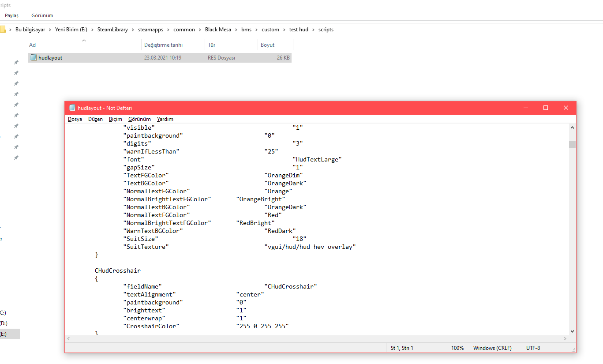Click the Notepad vertical scrollbar down arrow
The height and width of the screenshot is (364, 603).
(572, 331)
